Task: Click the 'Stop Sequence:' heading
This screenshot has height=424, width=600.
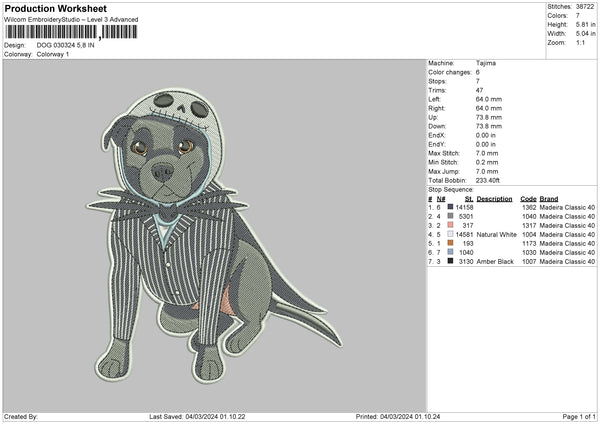Action: 451,190
